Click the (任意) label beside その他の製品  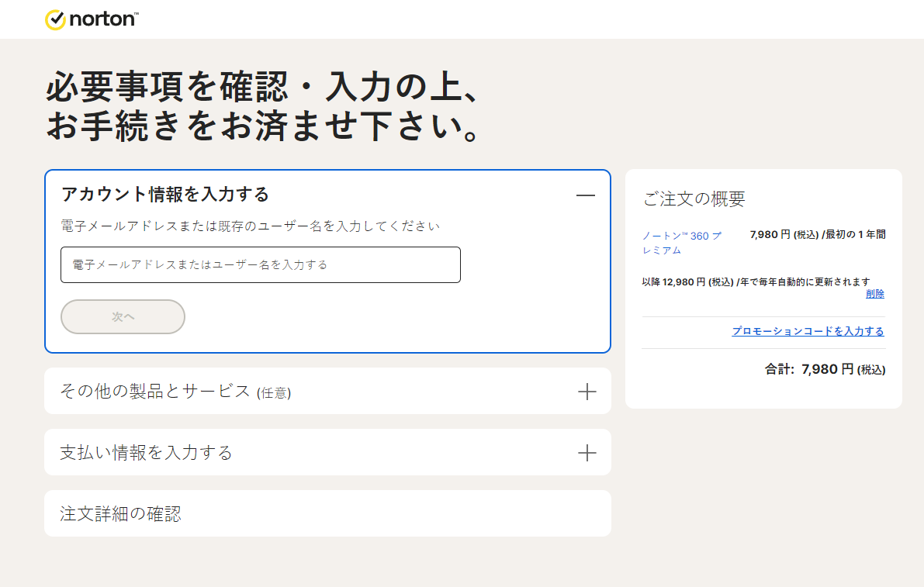pos(274,392)
